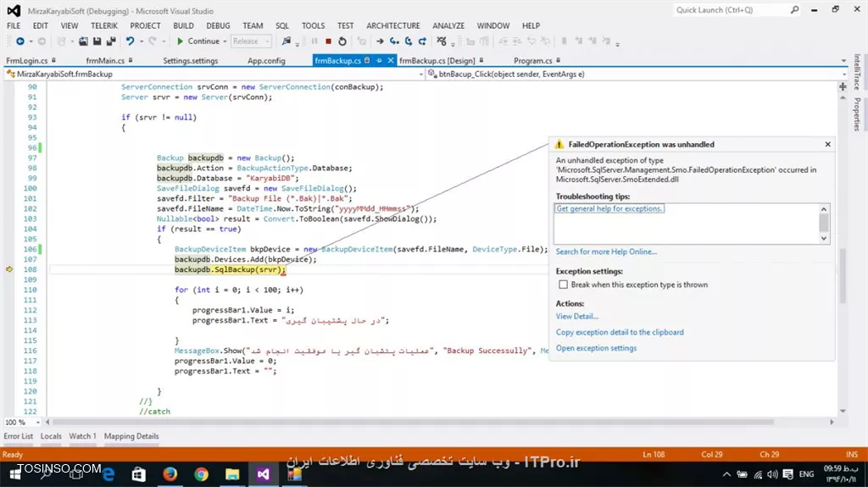
Task: Open the IntelliTrace side panel tab
Action: pos(856,72)
